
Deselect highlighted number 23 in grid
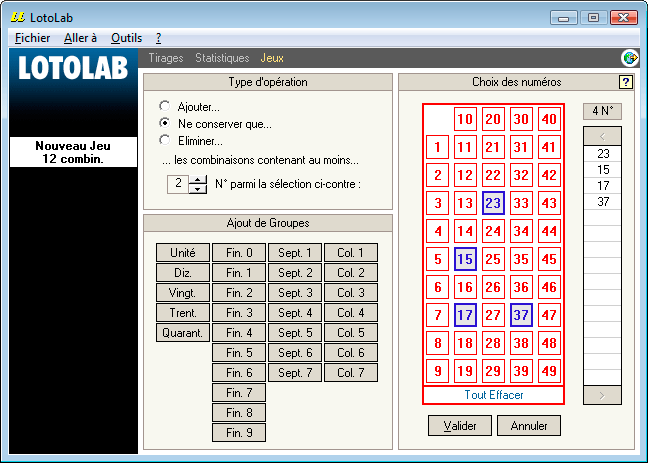pyautogui.click(x=492, y=204)
